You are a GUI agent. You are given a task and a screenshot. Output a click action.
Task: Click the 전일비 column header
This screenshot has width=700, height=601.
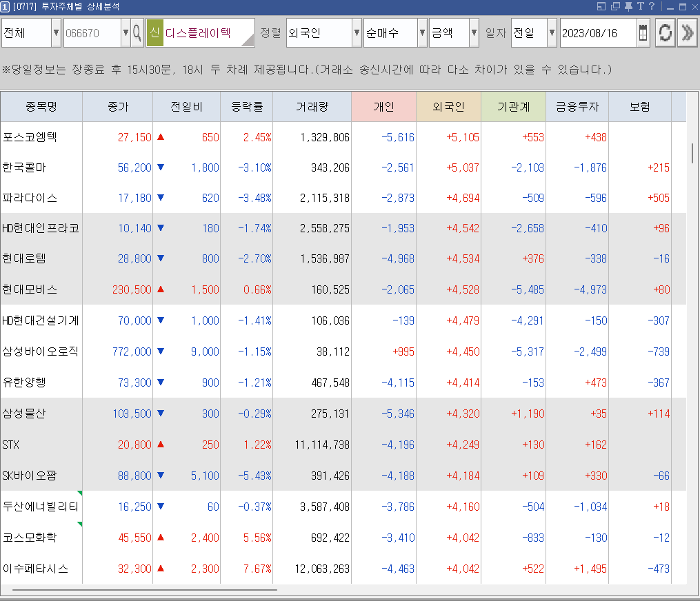[187, 107]
